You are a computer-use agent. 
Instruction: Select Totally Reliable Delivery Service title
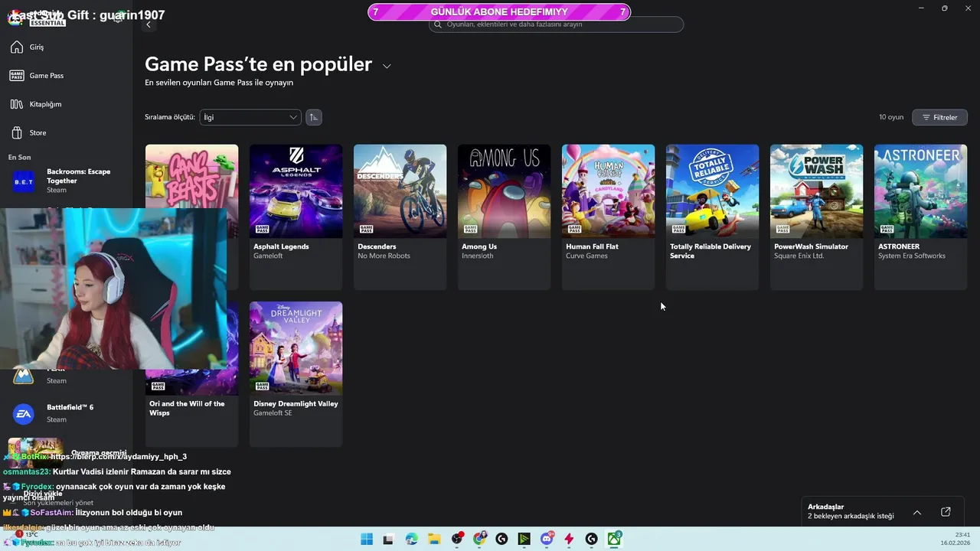coord(710,251)
